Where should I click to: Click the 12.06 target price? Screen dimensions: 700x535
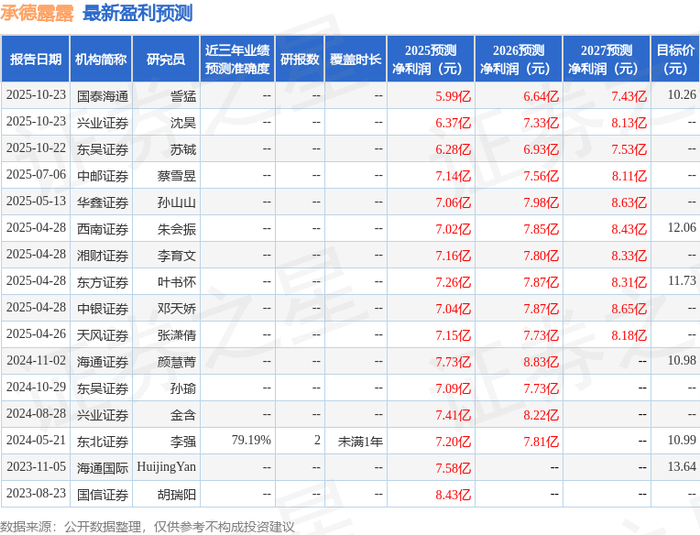[x=682, y=227]
